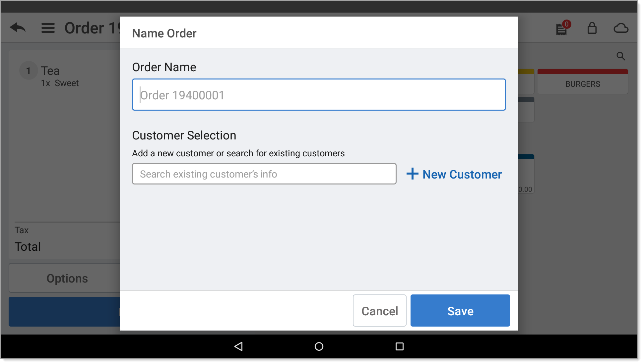Click the search icon on screen

point(621,57)
